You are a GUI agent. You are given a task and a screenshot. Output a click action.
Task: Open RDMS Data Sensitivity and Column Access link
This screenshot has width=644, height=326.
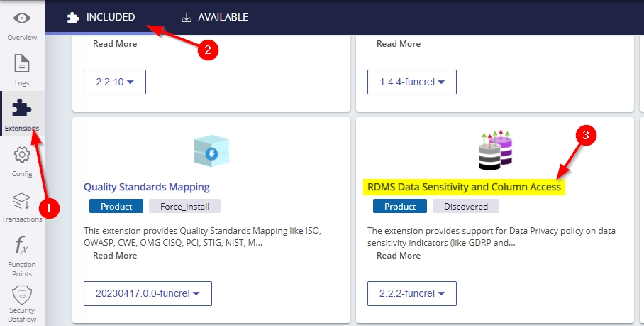click(x=464, y=187)
